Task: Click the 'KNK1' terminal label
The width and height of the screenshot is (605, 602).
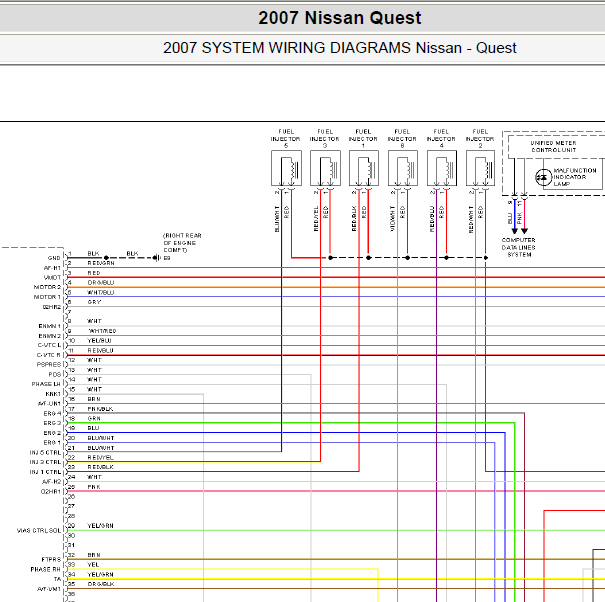Action: (53, 394)
